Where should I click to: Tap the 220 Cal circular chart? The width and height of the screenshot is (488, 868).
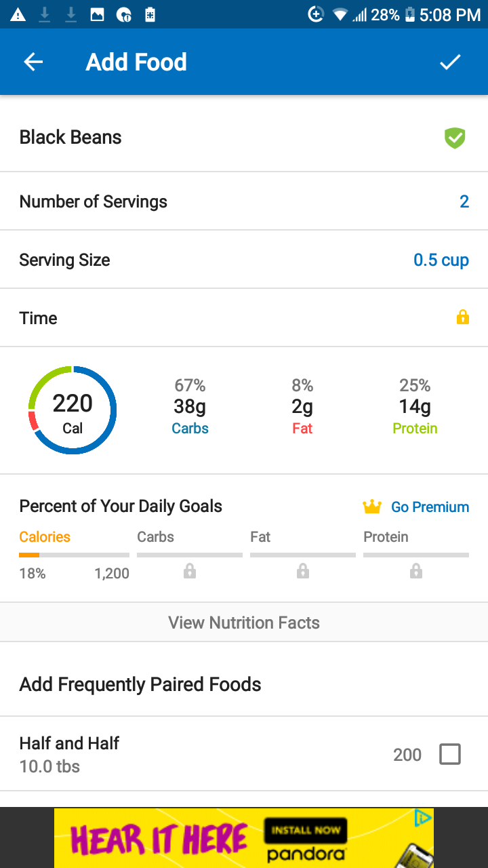pyautogui.click(x=73, y=410)
